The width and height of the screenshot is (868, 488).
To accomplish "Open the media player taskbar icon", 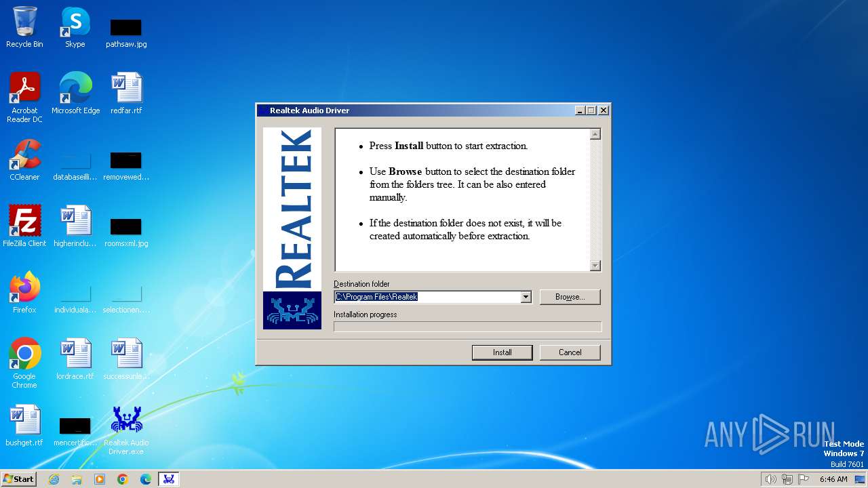I will tap(100, 479).
